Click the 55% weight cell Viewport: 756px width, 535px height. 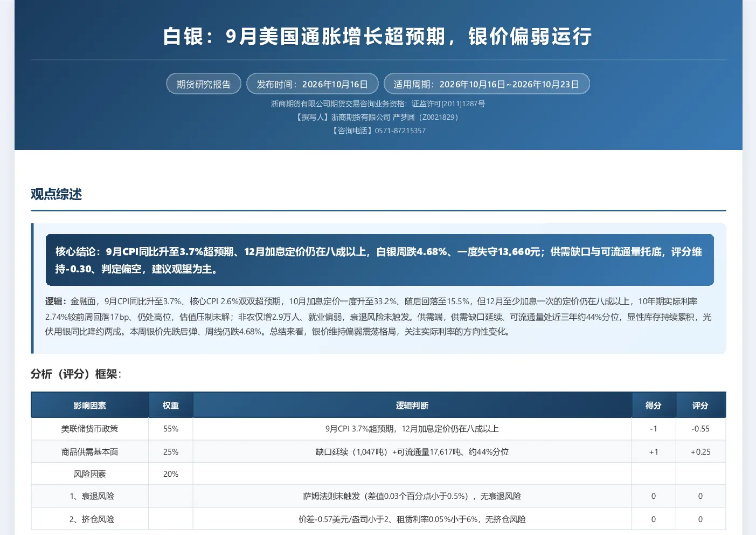pyautogui.click(x=171, y=429)
